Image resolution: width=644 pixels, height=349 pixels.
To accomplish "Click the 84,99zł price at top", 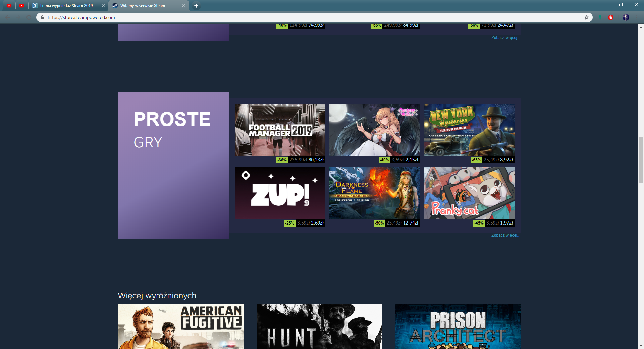I will click(x=411, y=26).
